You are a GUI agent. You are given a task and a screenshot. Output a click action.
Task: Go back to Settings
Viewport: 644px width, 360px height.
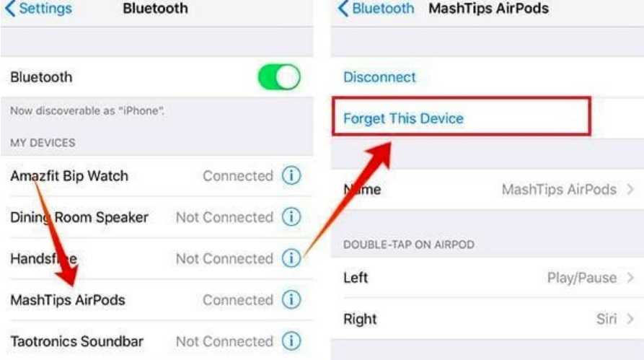point(38,8)
